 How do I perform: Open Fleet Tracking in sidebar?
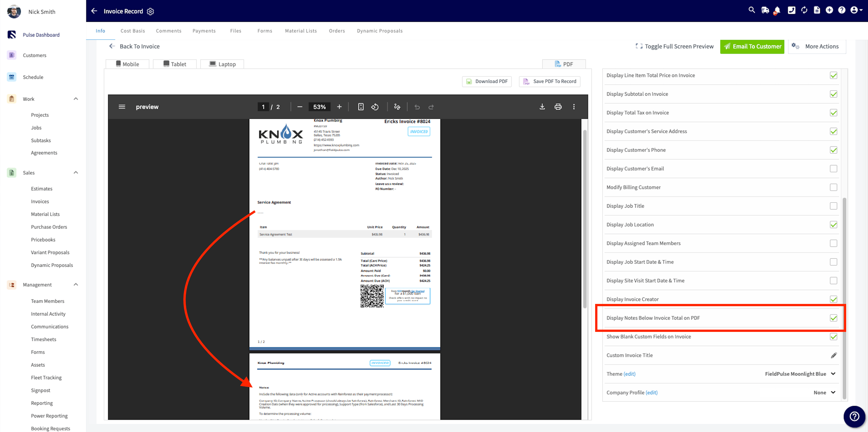pos(46,377)
